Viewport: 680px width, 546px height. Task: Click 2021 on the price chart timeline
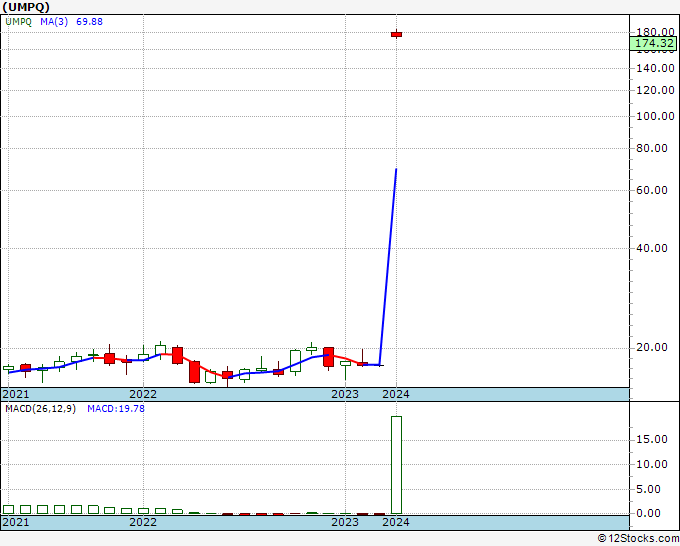[x=16, y=394]
